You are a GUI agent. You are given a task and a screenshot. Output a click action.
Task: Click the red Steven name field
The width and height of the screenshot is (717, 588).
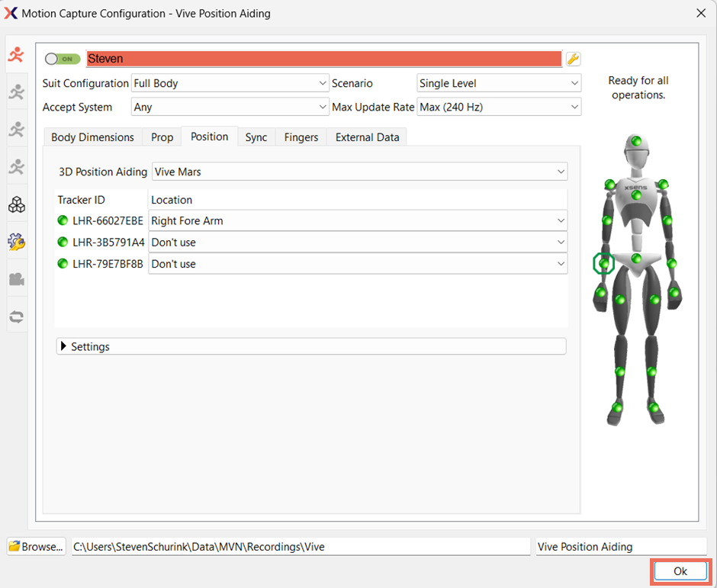(x=324, y=59)
